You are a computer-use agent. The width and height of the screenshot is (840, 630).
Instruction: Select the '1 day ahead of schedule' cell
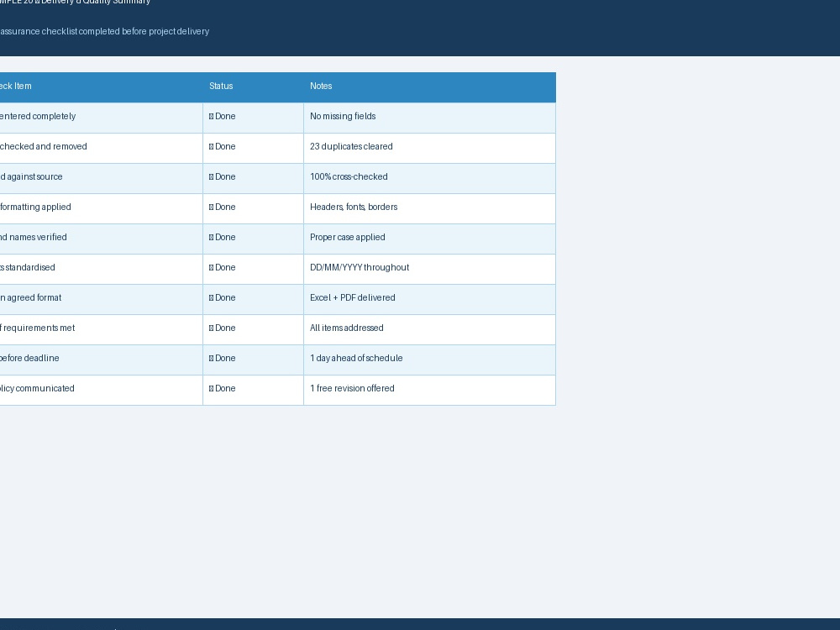click(429, 360)
